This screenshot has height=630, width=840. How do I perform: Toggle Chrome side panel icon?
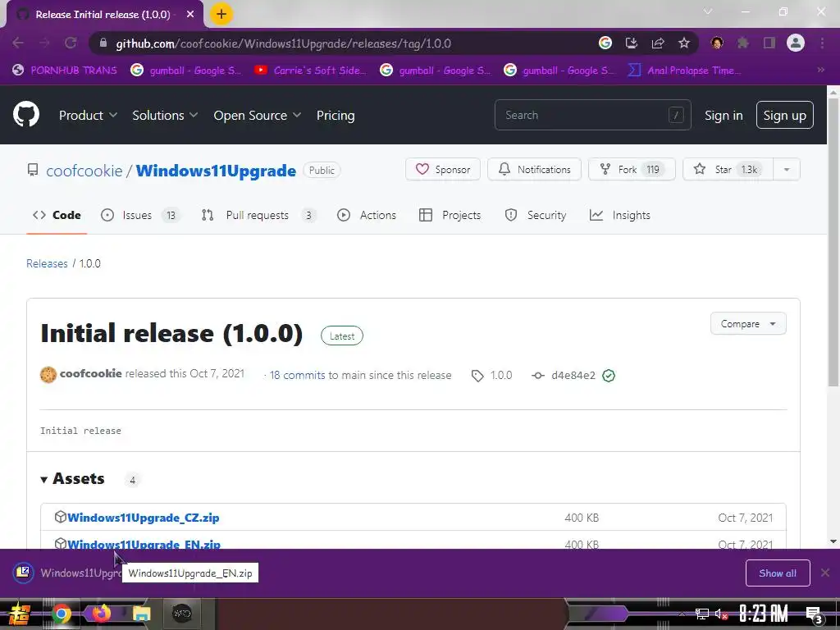pos(769,43)
